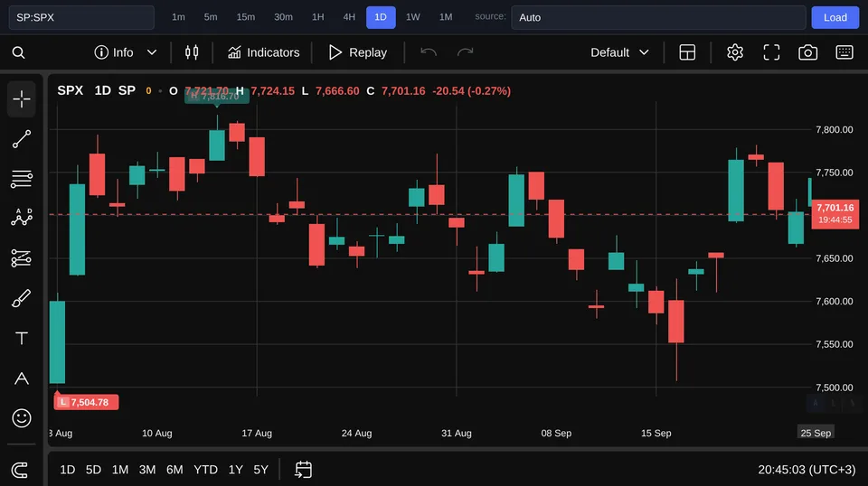Click the SPX symbol title in legend

71,90
